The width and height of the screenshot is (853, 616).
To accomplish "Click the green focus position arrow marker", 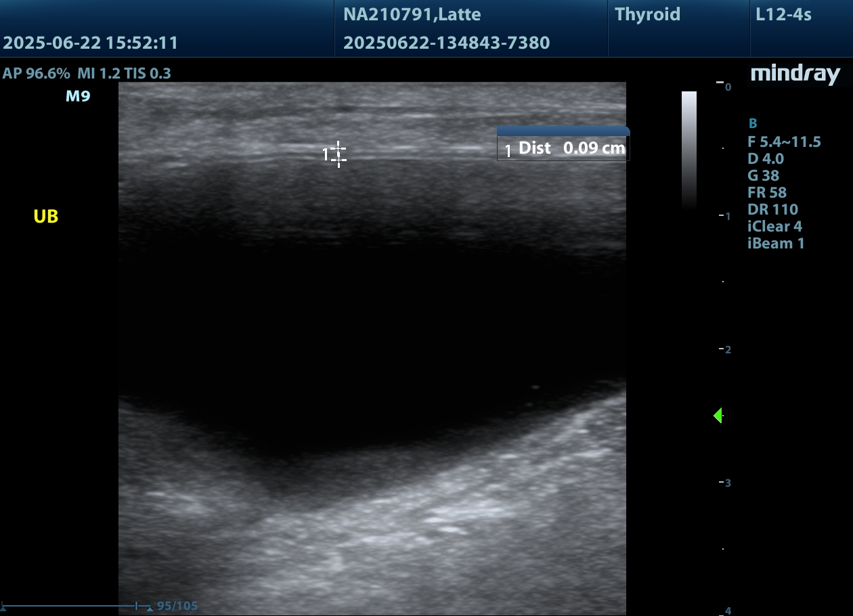I will [718, 416].
